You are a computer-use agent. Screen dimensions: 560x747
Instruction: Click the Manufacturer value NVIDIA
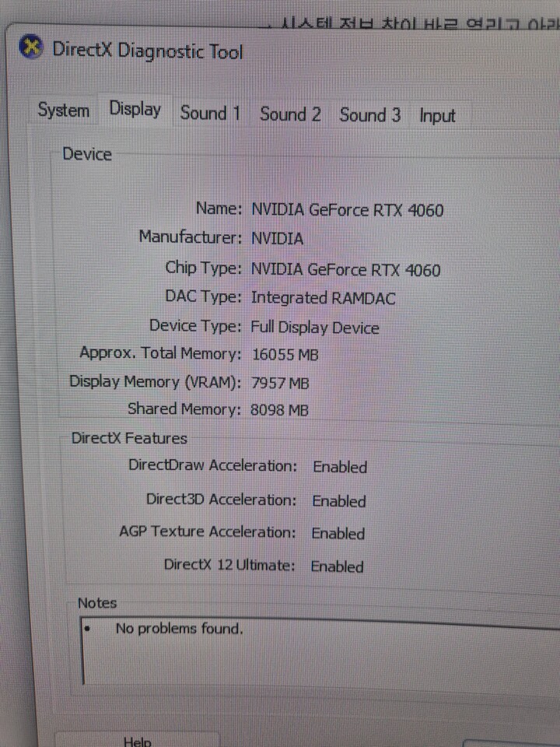277,238
